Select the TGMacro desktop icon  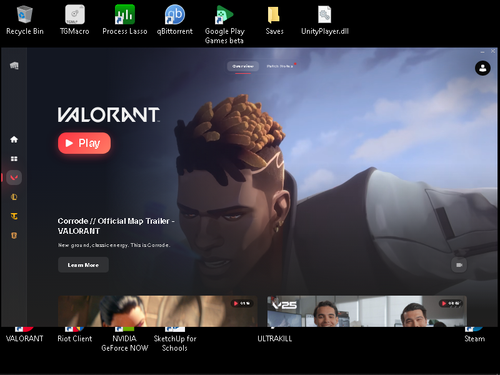[x=75, y=20]
